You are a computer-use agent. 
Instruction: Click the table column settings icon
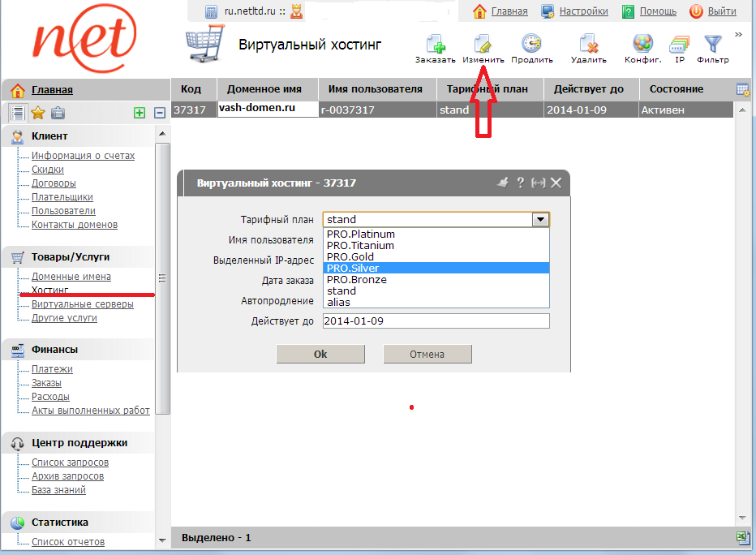(x=742, y=89)
